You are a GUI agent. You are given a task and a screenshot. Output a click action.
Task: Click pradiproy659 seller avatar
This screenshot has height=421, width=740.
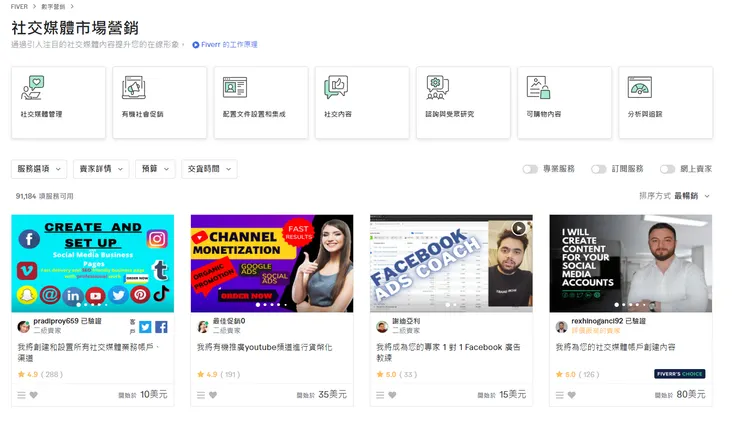24,326
